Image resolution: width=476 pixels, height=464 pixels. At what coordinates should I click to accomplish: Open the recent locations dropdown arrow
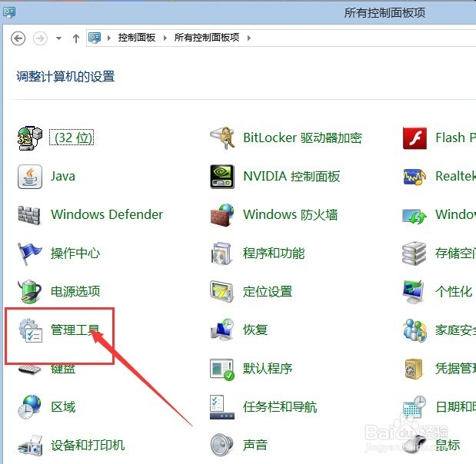click(59, 38)
